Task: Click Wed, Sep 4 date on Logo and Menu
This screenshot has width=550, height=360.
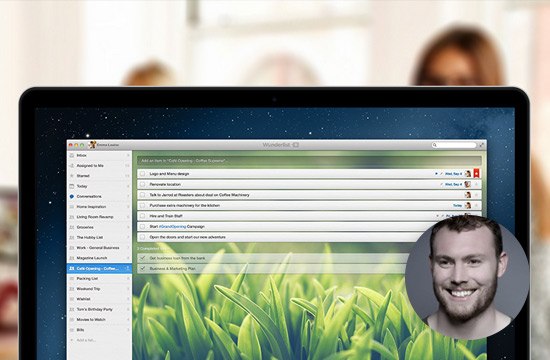Action: pyautogui.click(x=454, y=174)
